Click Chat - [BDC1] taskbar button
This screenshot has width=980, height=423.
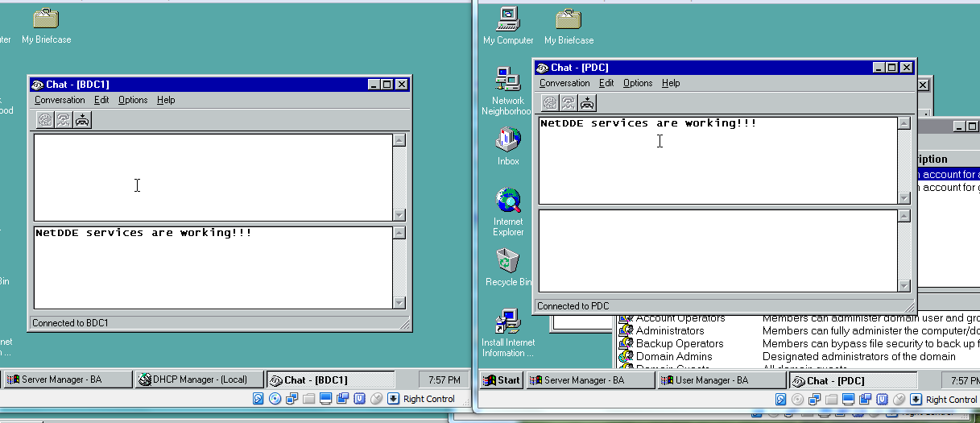330,379
